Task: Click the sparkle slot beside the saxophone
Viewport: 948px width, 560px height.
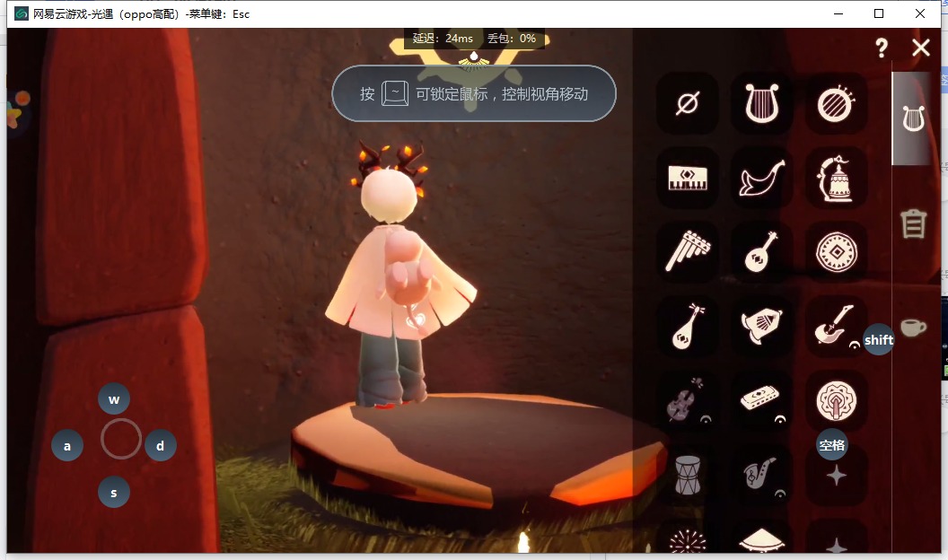Action: 836,476
